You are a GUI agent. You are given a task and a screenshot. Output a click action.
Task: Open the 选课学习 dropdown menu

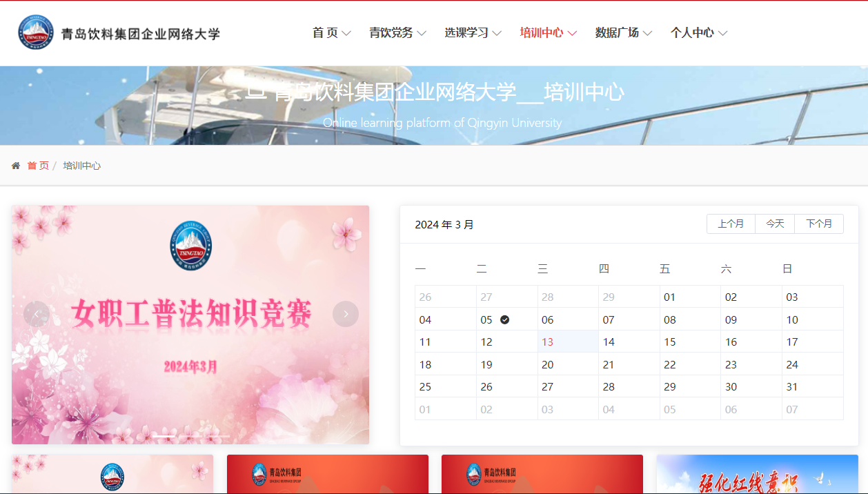[473, 32]
